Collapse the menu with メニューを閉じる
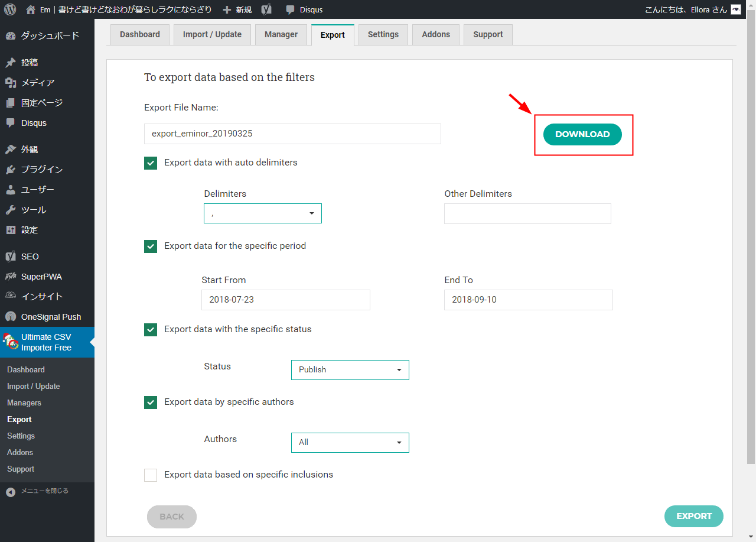756x542 pixels. (x=47, y=491)
